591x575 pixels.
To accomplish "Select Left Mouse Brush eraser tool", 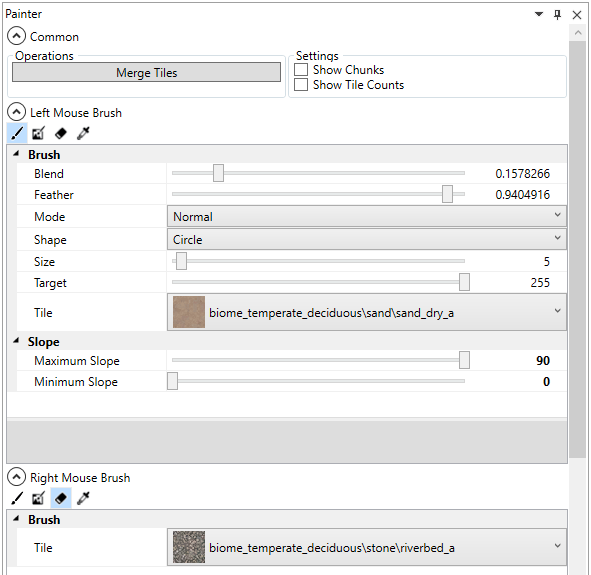I will pos(61,133).
